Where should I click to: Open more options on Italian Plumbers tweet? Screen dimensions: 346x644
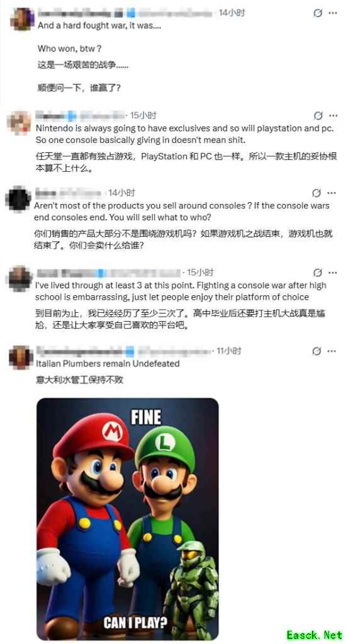point(332,351)
